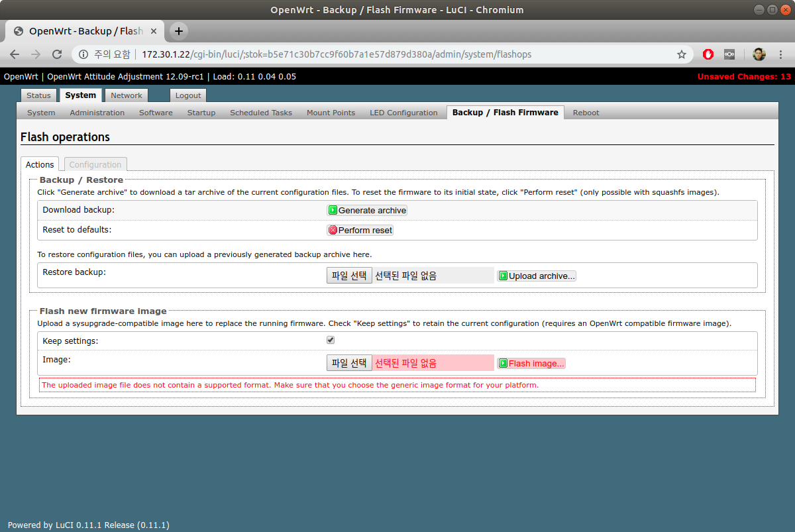The image size is (795, 532).
Task: Open the Chromium three-dot menu
Action: tap(780, 54)
